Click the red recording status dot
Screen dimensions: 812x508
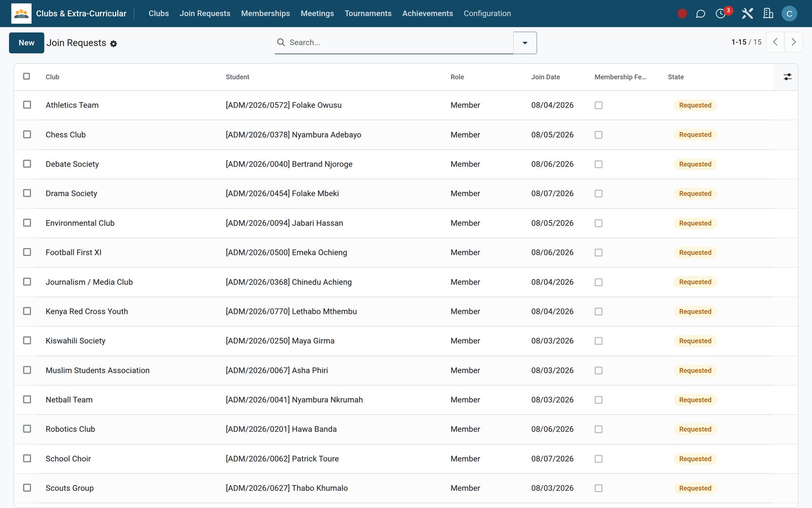(682, 14)
